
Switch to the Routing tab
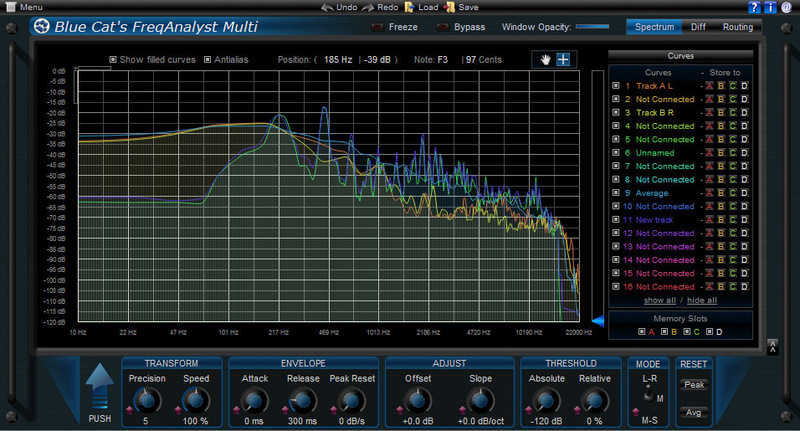tap(738, 27)
